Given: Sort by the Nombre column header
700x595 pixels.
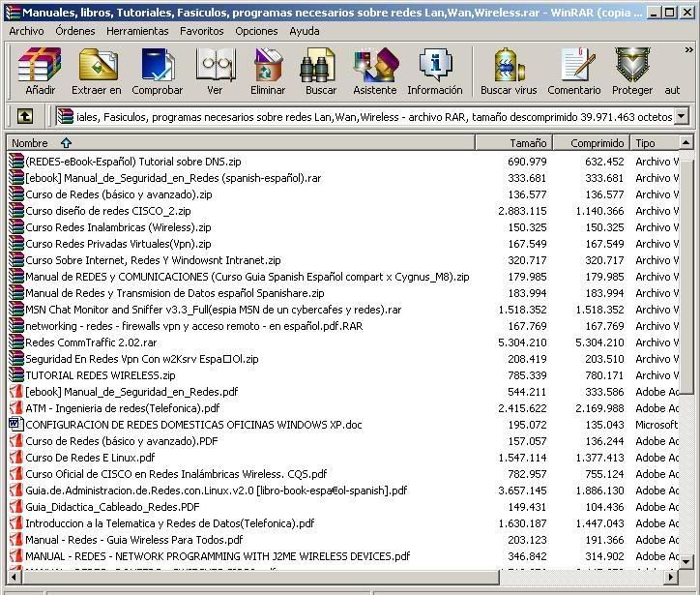Looking at the screenshot, I should click(x=241, y=143).
